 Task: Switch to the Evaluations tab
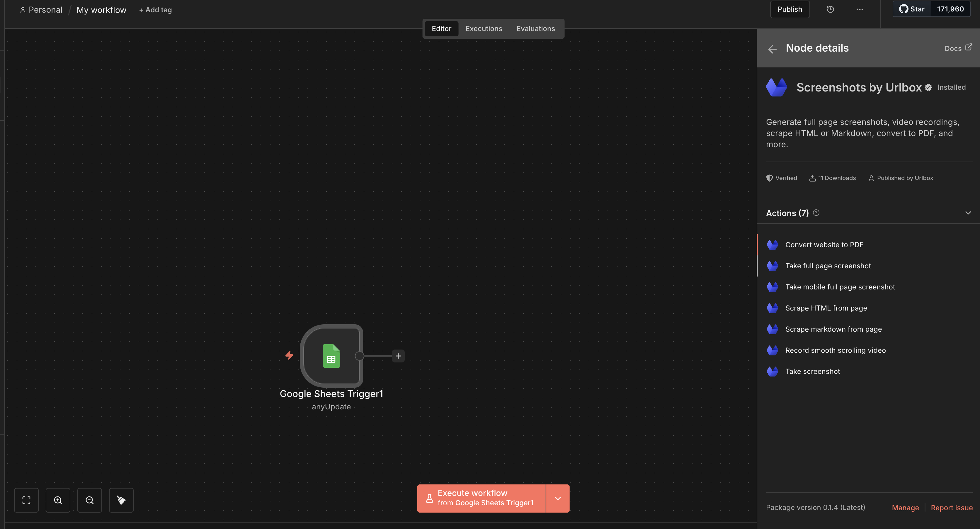tap(535, 28)
